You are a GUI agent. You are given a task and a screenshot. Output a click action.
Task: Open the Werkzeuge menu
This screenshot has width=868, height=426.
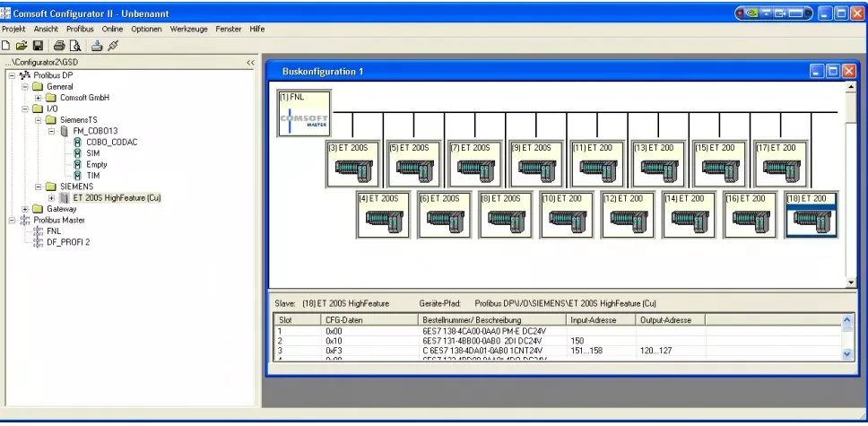[189, 29]
